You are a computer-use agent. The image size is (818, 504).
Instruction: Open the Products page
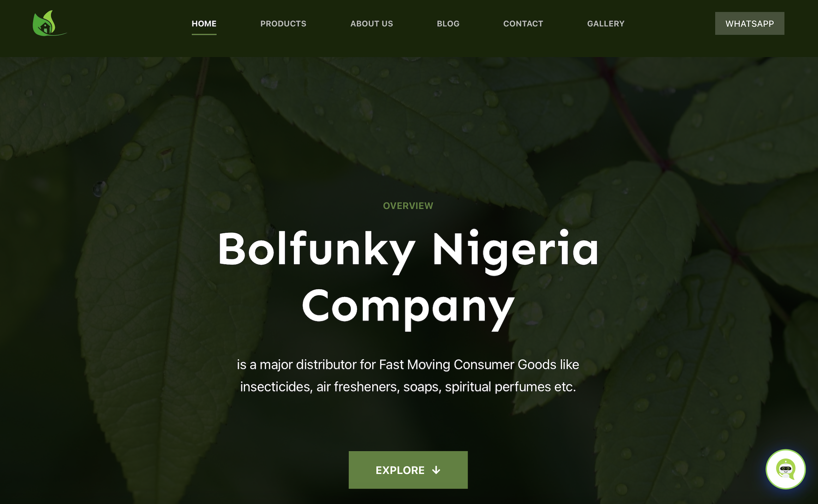tap(283, 24)
